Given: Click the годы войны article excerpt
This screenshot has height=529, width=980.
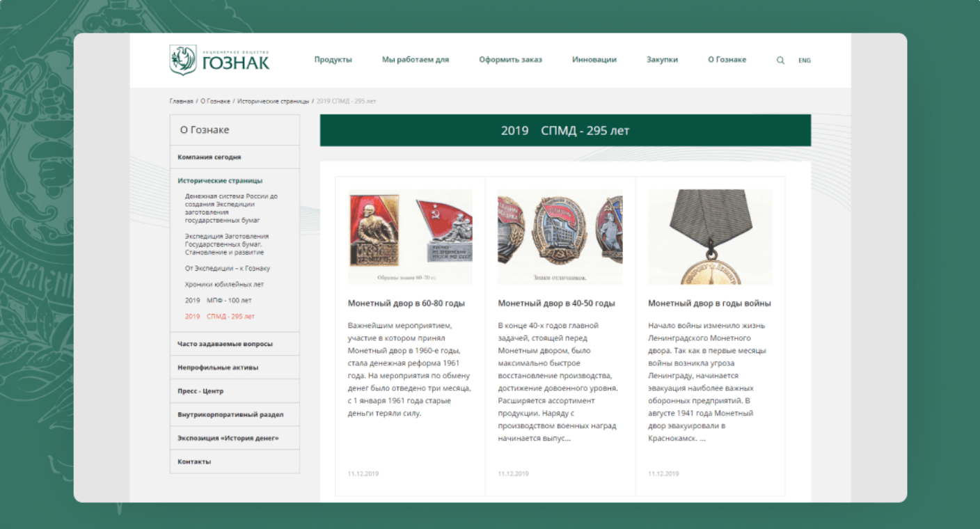Looking at the screenshot, I should (707, 382).
